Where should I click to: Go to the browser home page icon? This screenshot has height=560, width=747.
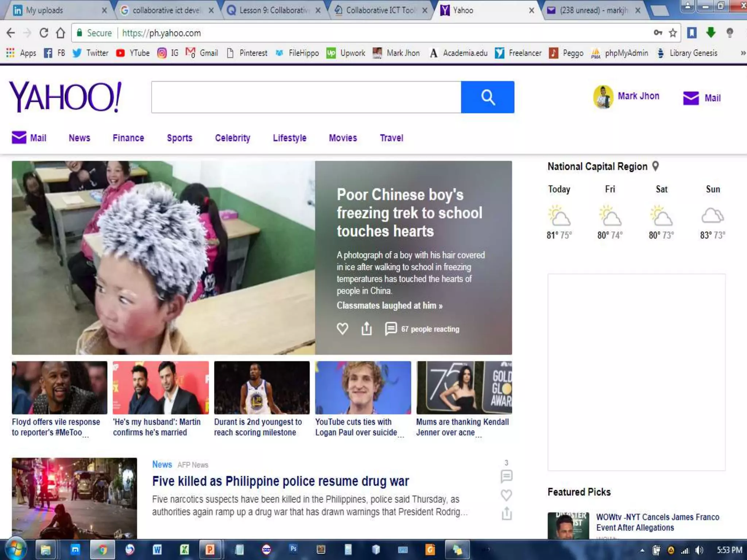(x=61, y=33)
